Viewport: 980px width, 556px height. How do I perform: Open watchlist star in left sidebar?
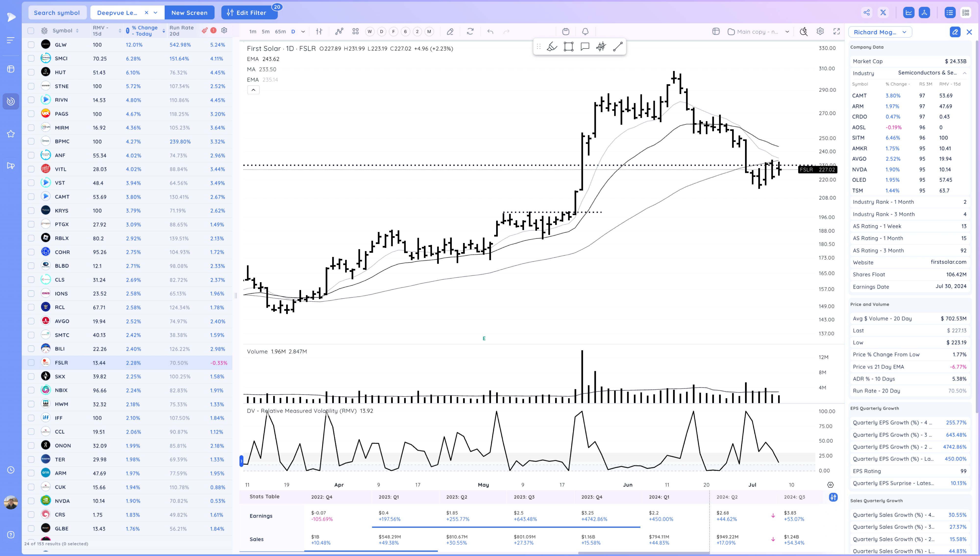[x=11, y=134]
